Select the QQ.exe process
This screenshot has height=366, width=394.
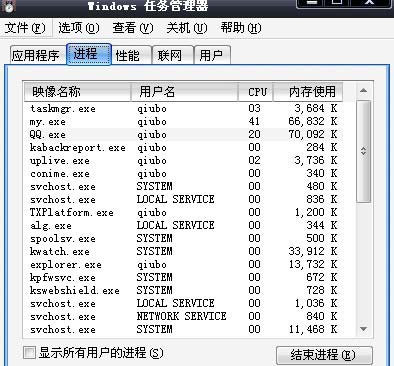[183, 135]
